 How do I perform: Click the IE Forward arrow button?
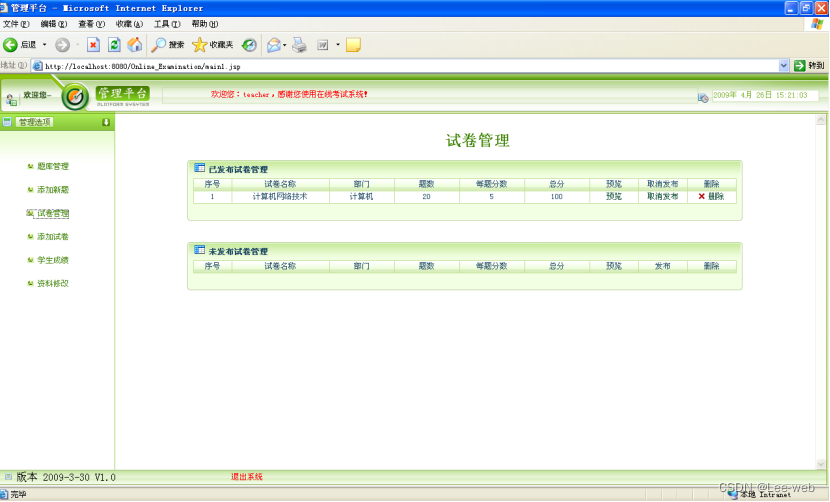[x=62, y=45]
